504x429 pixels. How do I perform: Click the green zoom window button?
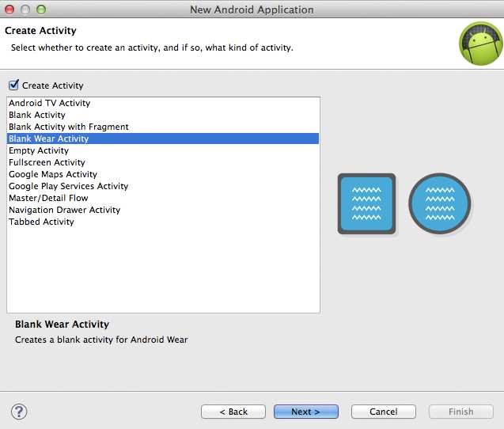pyautogui.click(x=41, y=9)
